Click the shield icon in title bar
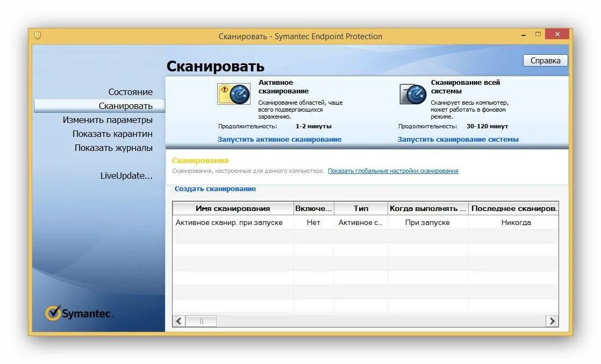 tap(38, 36)
